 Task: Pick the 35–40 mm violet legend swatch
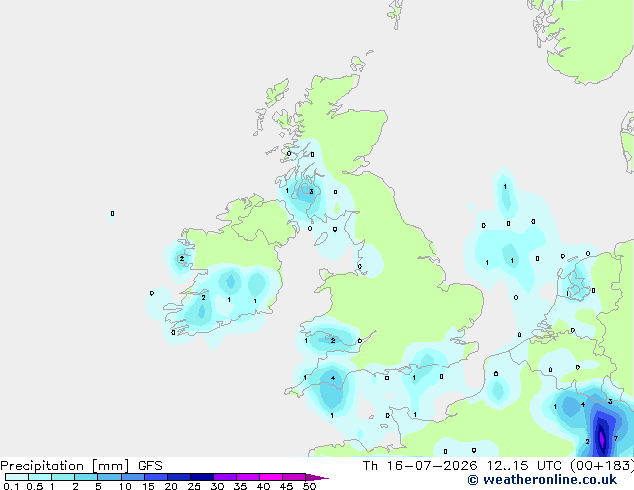(248, 477)
